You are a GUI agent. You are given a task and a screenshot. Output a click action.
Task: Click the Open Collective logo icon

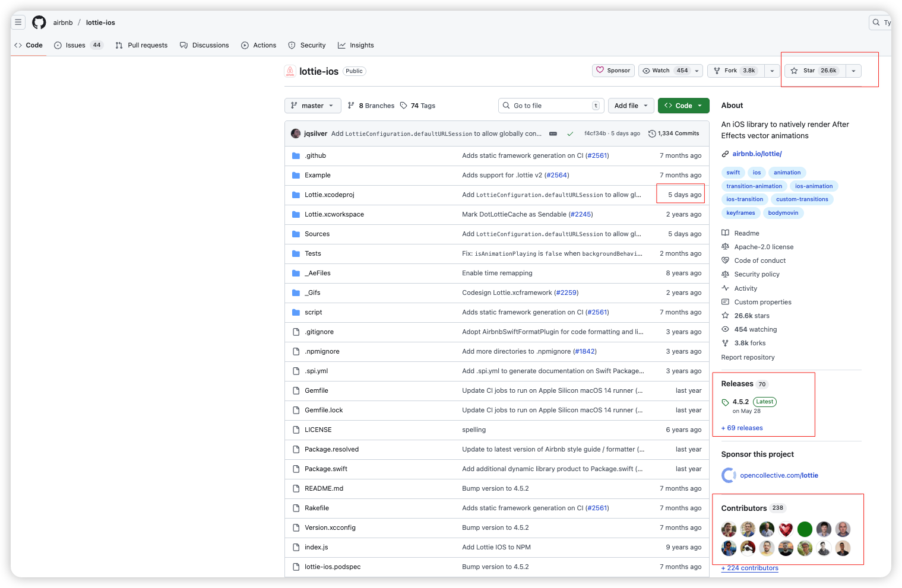point(729,475)
